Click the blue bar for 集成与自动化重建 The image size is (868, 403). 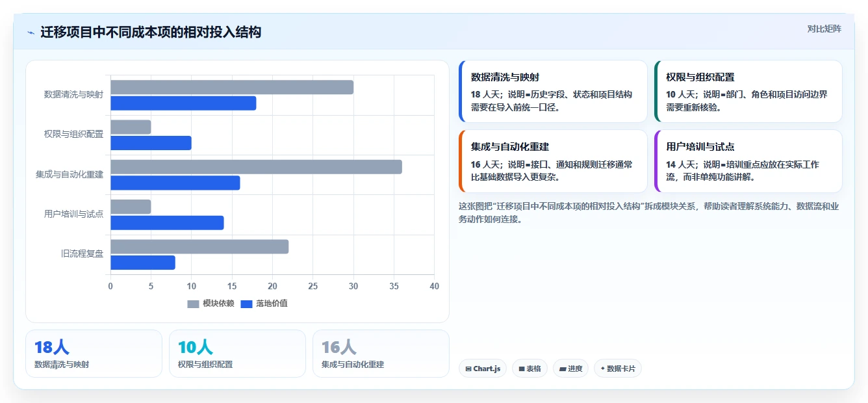175,183
